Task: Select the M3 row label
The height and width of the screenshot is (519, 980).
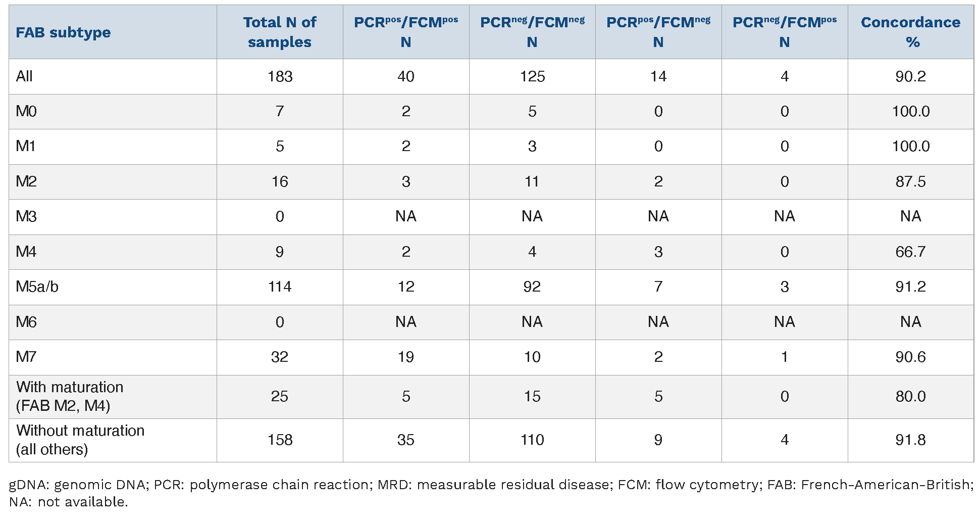Action: click(x=26, y=216)
